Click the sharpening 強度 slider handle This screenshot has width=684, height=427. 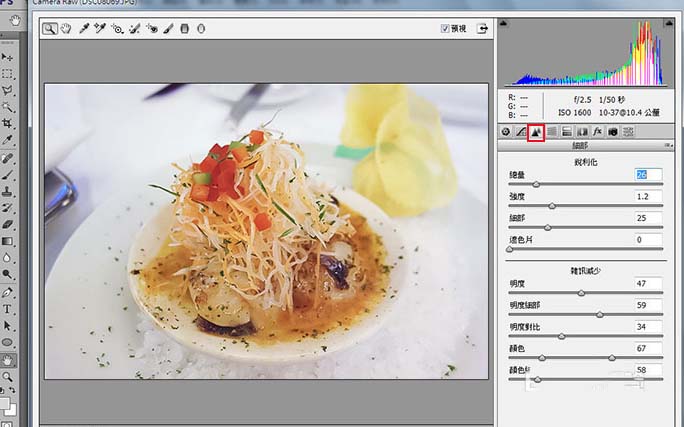[552, 206]
